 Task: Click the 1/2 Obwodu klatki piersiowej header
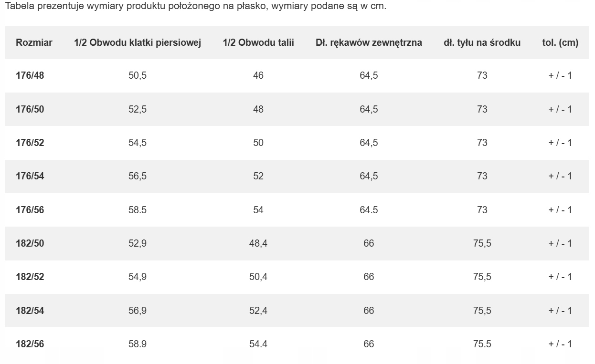[138, 42]
